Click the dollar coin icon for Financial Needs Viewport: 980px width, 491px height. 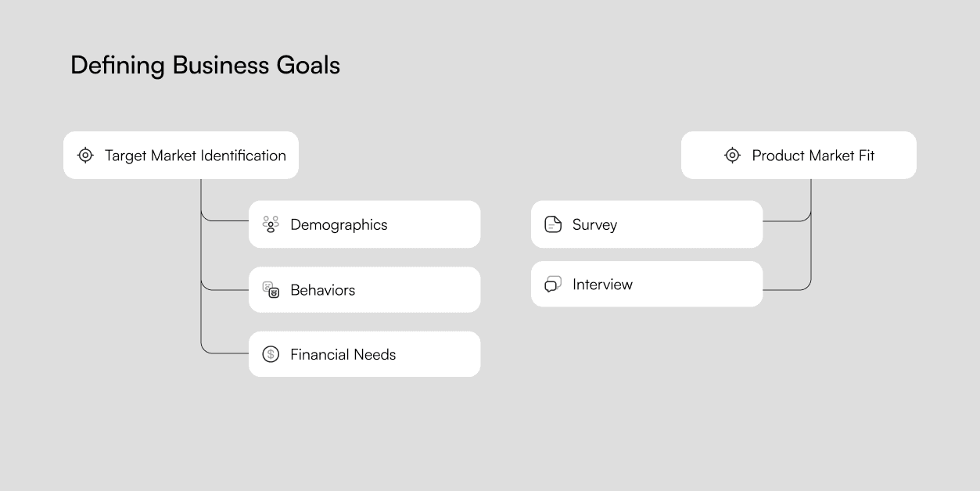pyautogui.click(x=271, y=354)
